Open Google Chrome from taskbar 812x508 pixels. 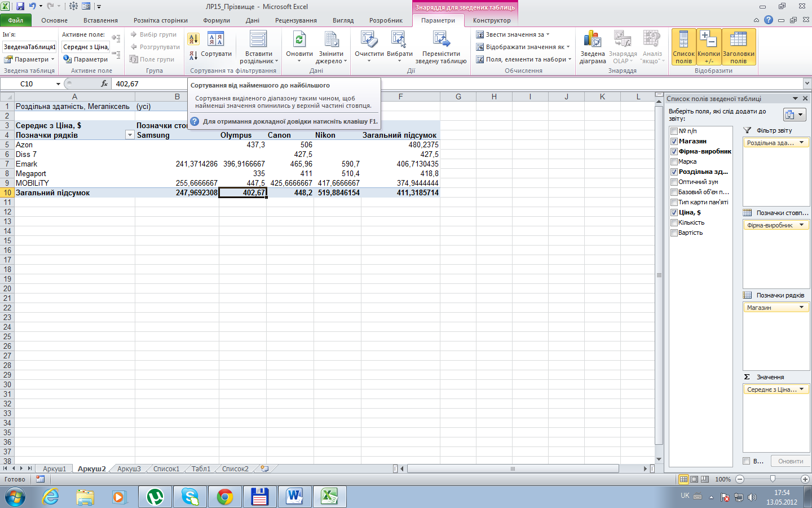click(225, 497)
